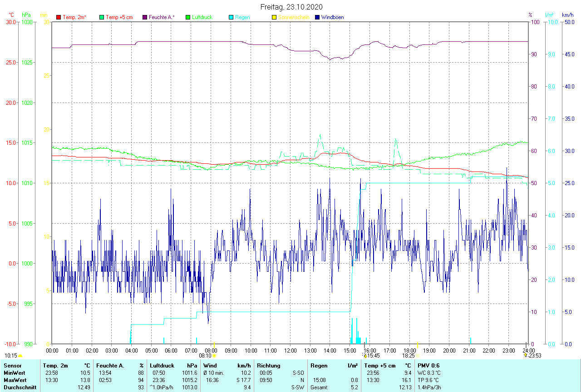The image size is (581, 392).
Task: Click the 06:00 time axis label
Action: coord(171,350)
